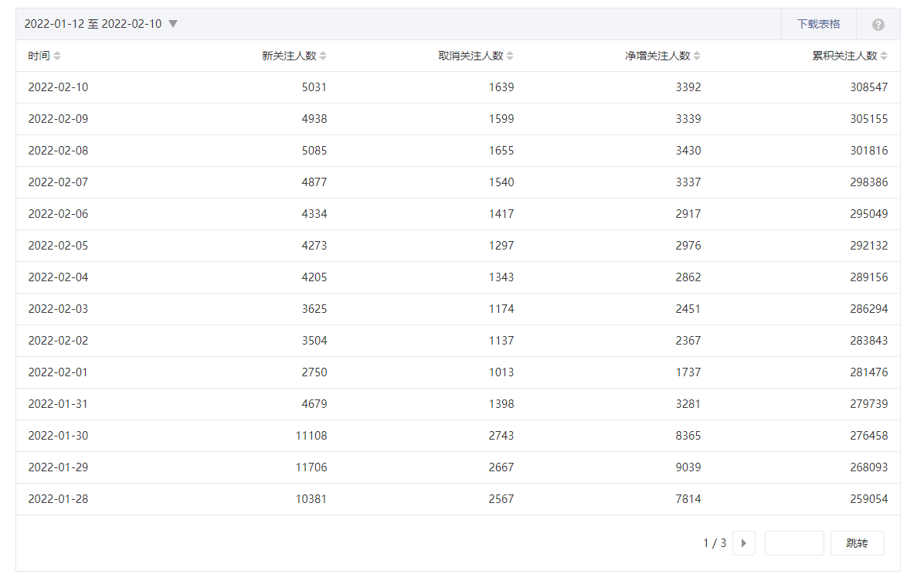Click cumulative value 308547
924x581 pixels.
click(869, 87)
